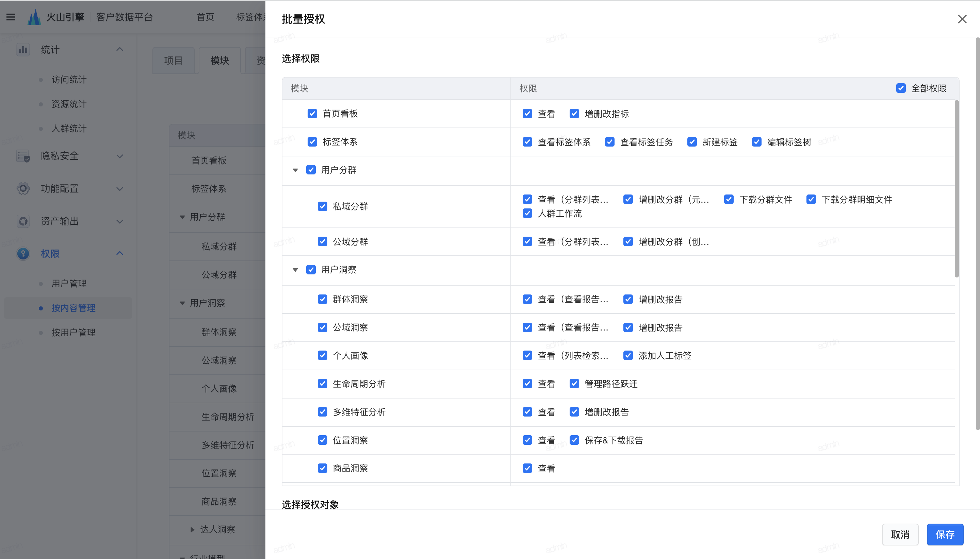
Task: Toggle the 公域分群 checkbox
Action: click(x=323, y=241)
